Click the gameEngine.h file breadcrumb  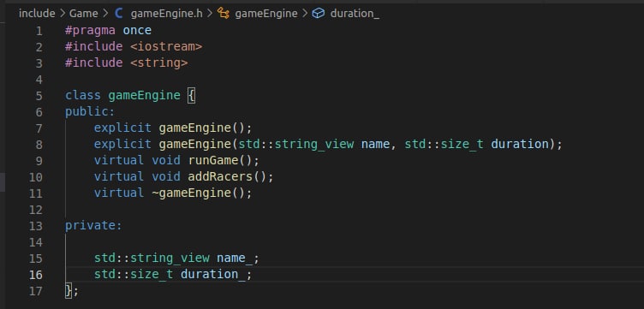pyautogui.click(x=167, y=14)
